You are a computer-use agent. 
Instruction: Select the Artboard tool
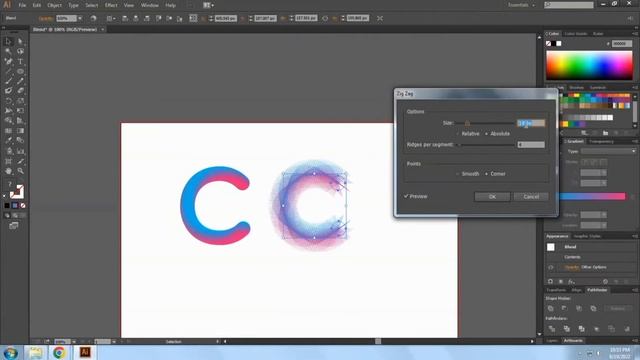point(8,161)
